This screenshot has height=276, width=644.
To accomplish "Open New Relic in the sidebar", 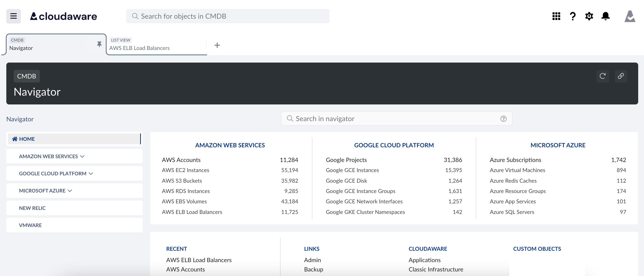I will [74, 208].
